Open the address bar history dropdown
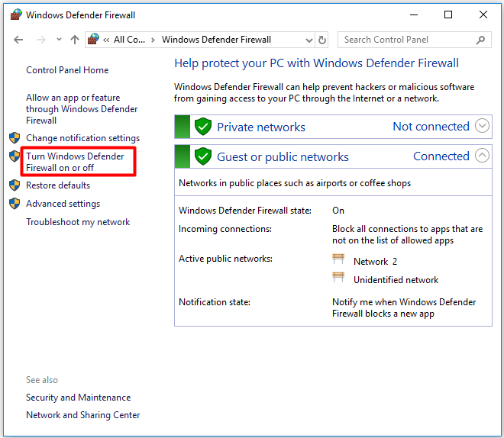This screenshot has width=504, height=438. pos(309,40)
